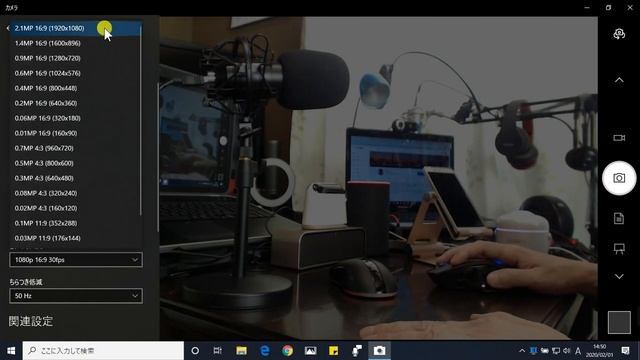Choose 0.3MP 4:3 (640x480) resolution

click(76, 178)
